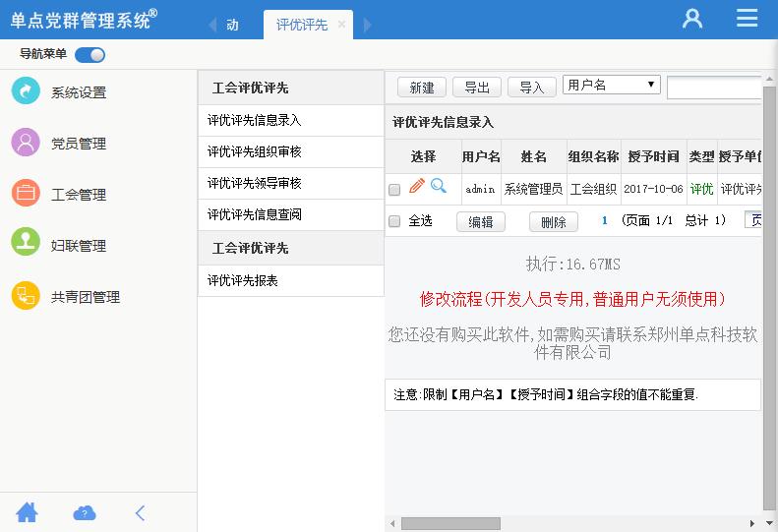Go to page 1 link
The image size is (778, 532).
pyautogui.click(x=604, y=220)
